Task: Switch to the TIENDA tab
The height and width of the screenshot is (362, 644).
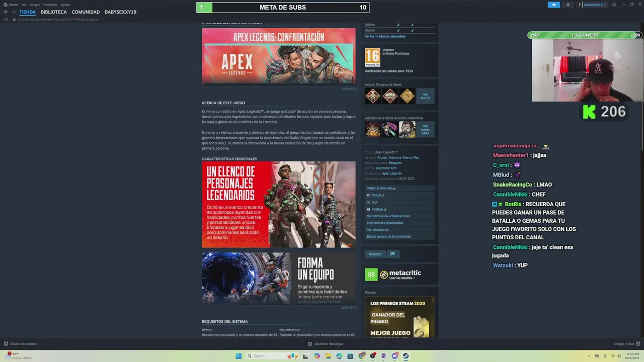Action: (x=28, y=12)
